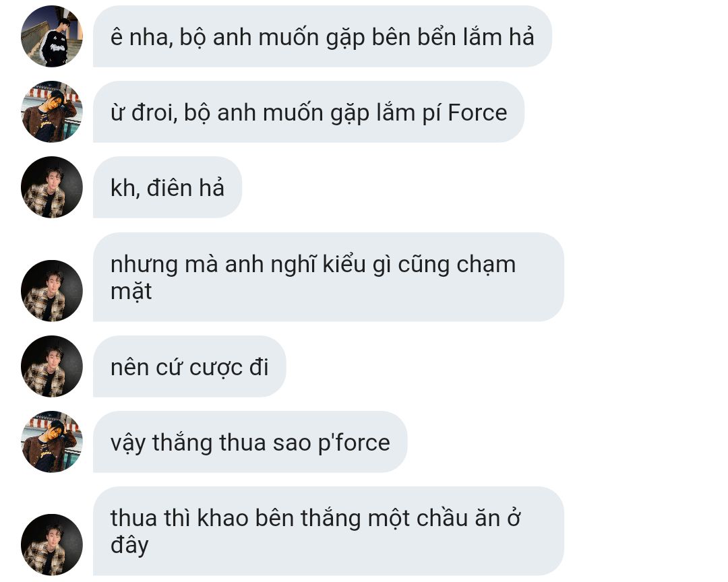Image resolution: width=728 pixels, height=582 pixels.
Task: Click the "nên cứ cược đi" message
Action: 189,366
